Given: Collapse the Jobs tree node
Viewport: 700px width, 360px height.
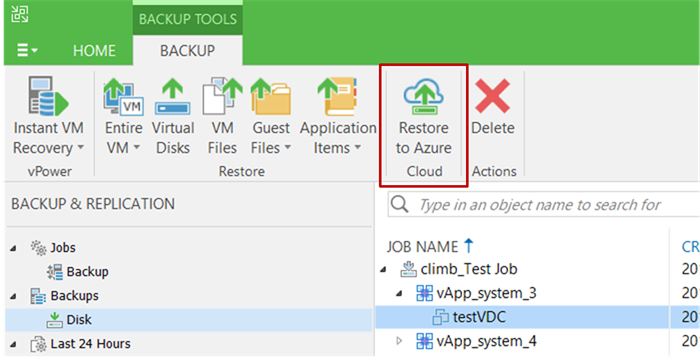Looking at the screenshot, I should [x=13, y=248].
